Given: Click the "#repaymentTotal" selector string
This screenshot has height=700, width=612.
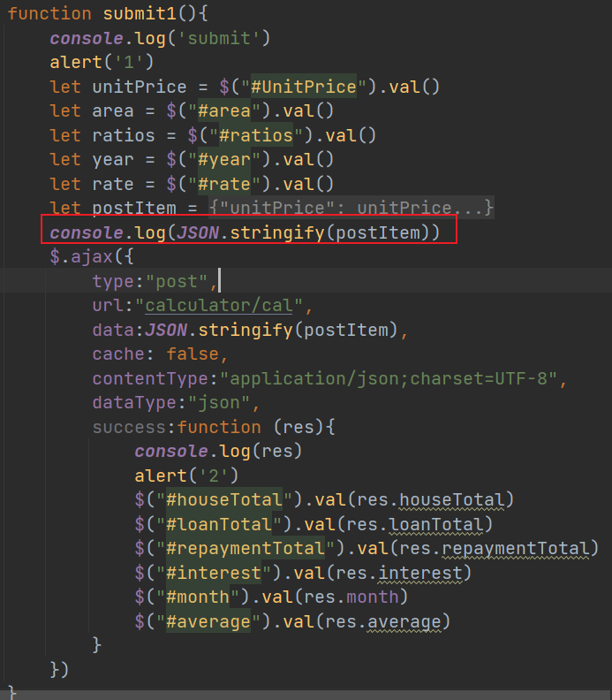Looking at the screenshot, I should pyautogui.click(x=246, y=549).
